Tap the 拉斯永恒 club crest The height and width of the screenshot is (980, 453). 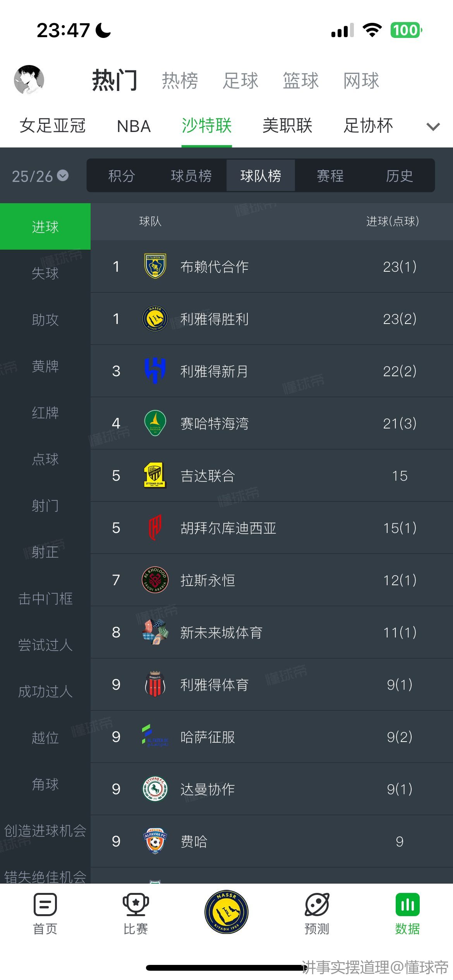[x=155, y=580]
